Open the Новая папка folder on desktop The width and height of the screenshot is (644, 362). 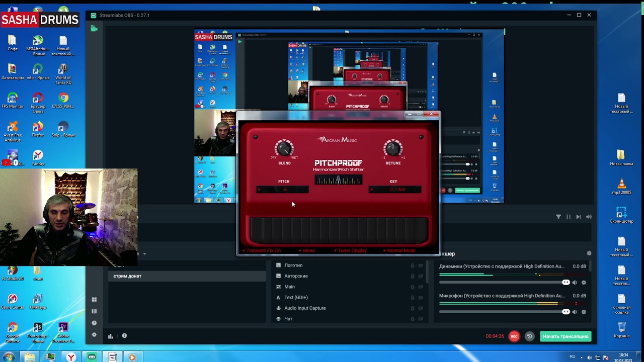pos(621,158)
